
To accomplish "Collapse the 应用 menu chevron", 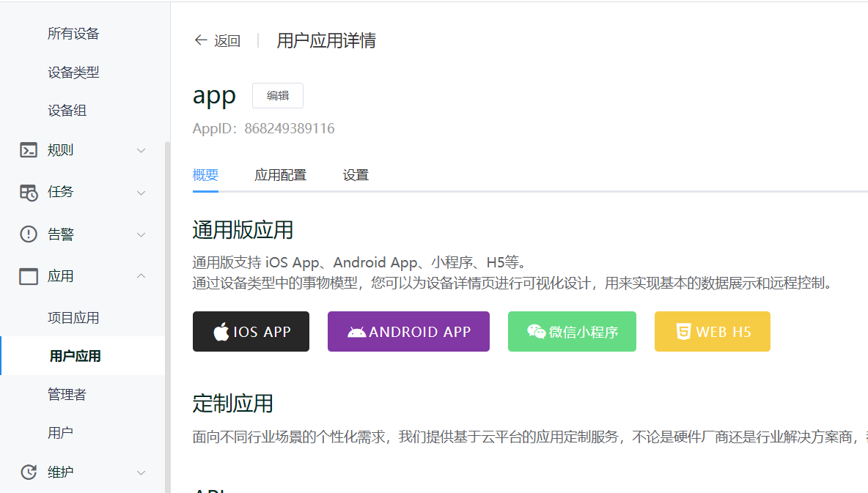I will pos(141,275).
